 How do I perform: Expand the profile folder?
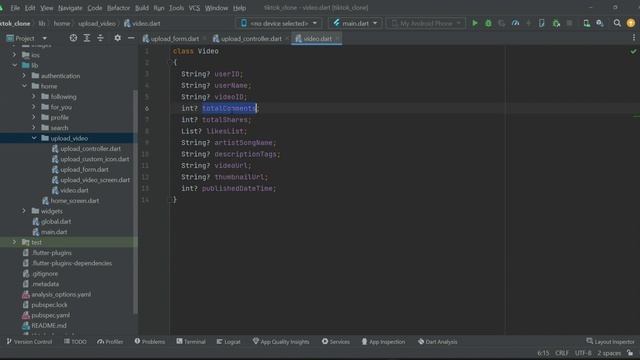[x=34, y=117]
